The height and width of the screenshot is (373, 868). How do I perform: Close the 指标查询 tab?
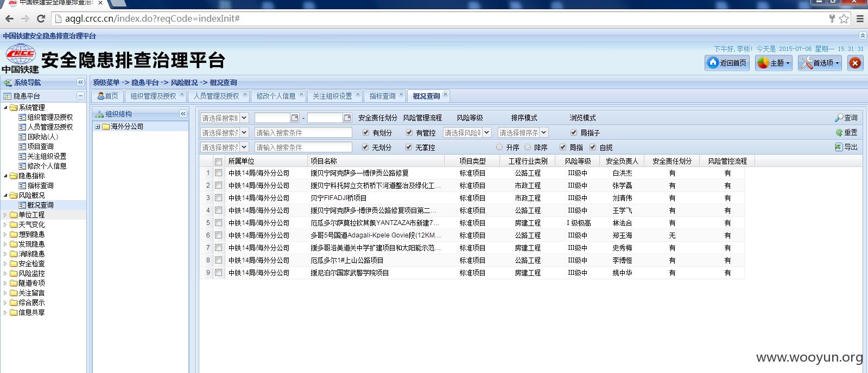tap(401, 94)
